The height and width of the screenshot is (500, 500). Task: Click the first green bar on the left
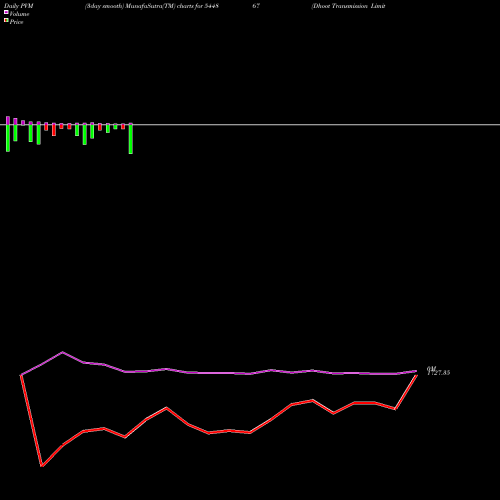pyautogui.click(x=8, y=138)
